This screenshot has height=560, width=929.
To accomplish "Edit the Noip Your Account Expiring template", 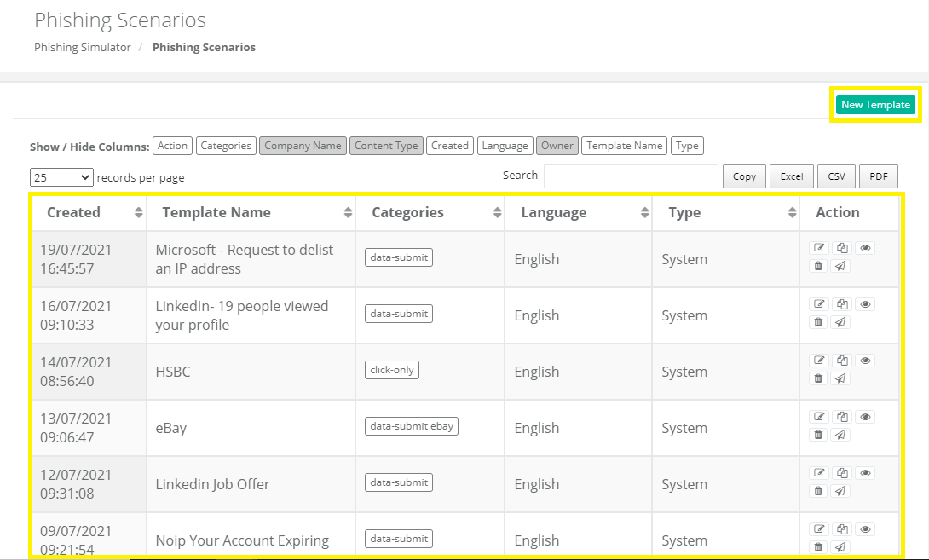I will coord(819,530).
